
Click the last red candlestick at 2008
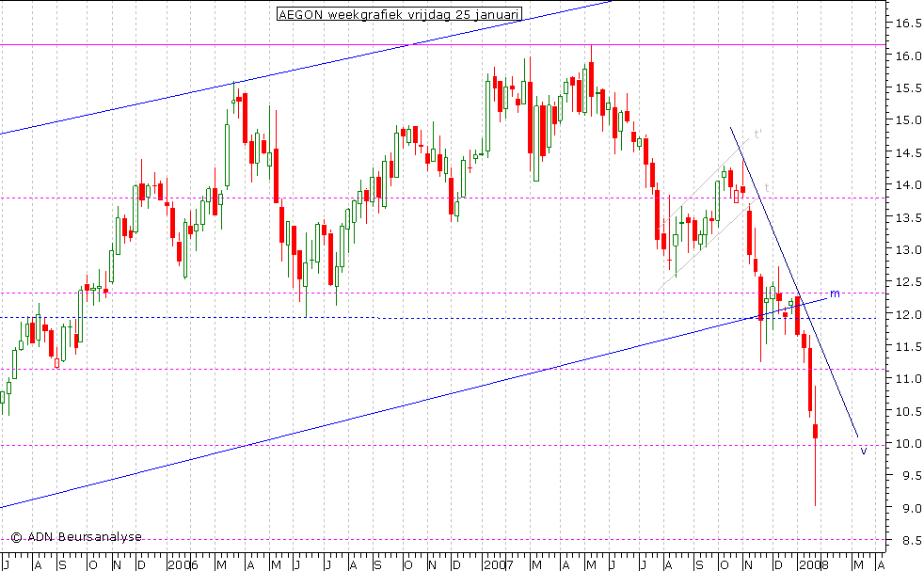(816, 446)
